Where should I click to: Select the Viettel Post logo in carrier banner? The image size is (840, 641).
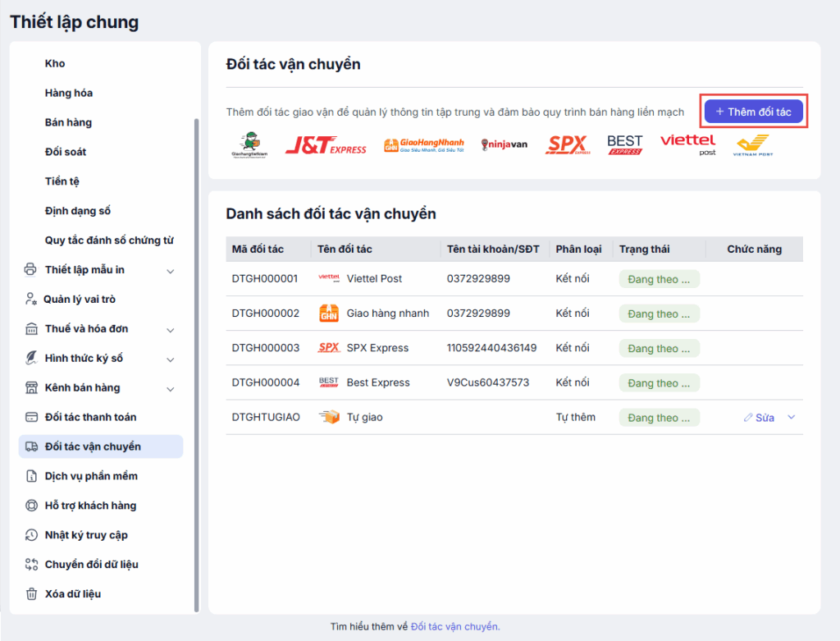point(687,144)
